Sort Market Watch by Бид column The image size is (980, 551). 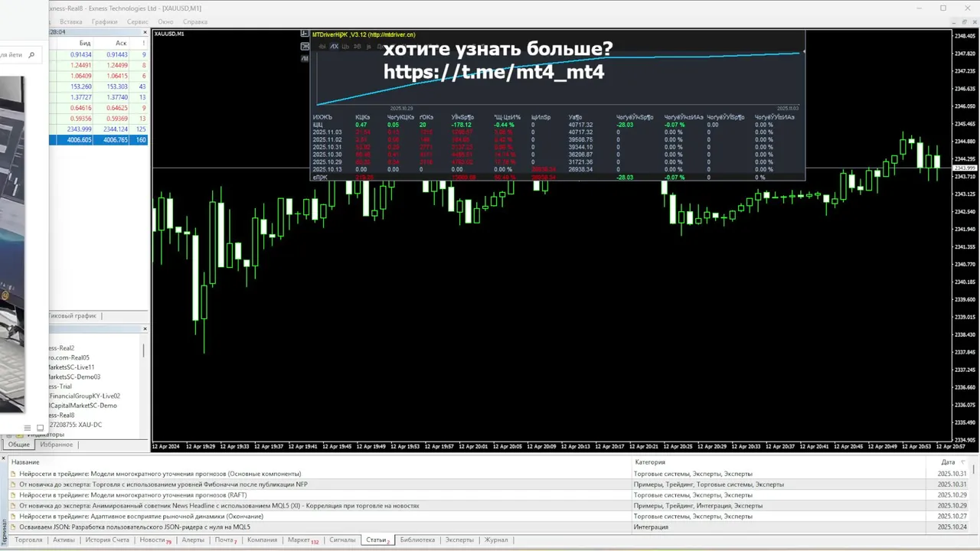(x=85, y=44)
